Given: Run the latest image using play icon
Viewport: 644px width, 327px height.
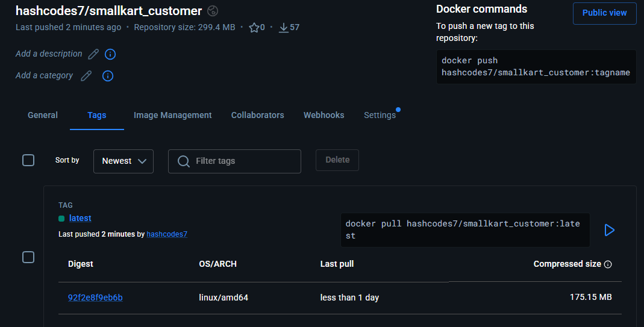Looking at the screenshot, I should point(610,230).
